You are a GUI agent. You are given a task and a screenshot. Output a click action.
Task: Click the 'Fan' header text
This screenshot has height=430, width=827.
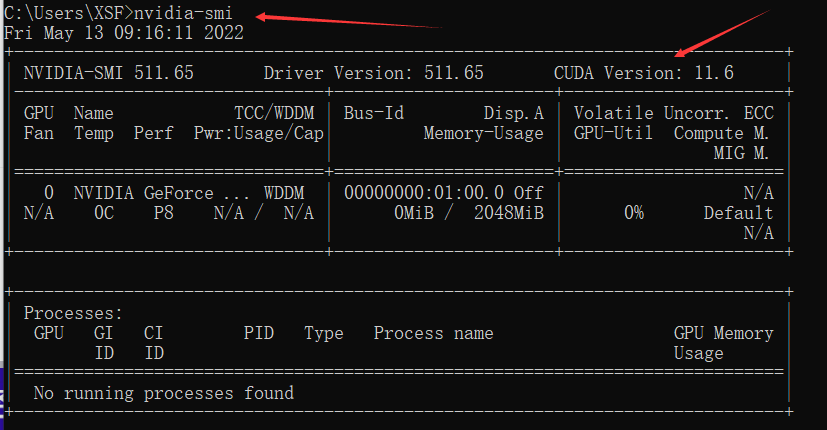point(39,133)
